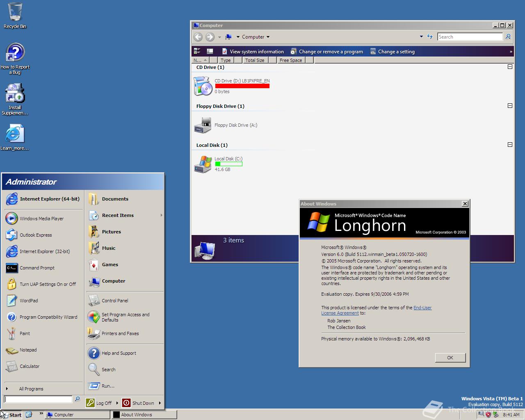Open Install Supplemental desktop shortcut

coord(15,99)
